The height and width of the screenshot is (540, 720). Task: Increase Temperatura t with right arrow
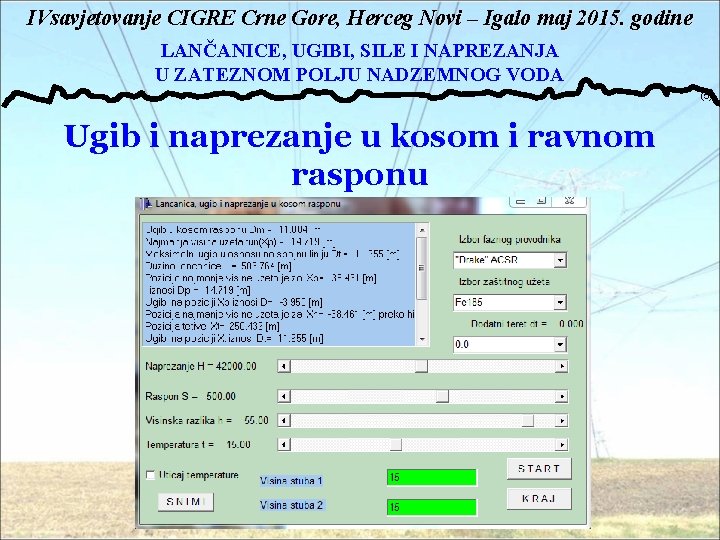(562, 444)
